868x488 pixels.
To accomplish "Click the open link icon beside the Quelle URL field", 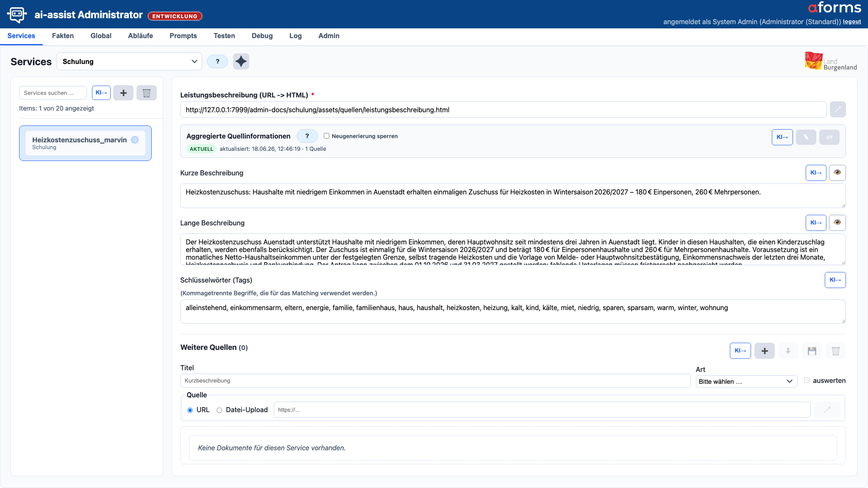I will pyautogui.click(x=827, y=410).
